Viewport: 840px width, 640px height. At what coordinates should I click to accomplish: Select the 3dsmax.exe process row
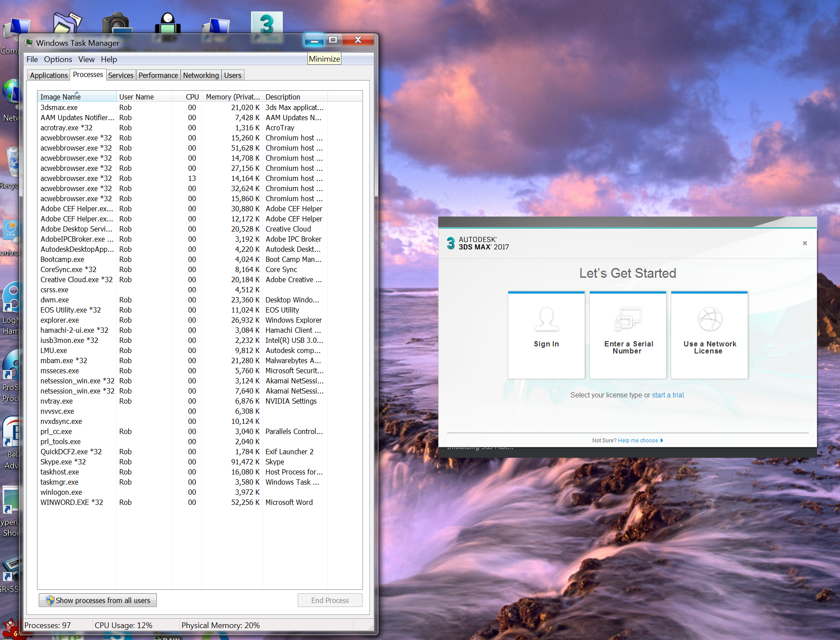point(59,107)
